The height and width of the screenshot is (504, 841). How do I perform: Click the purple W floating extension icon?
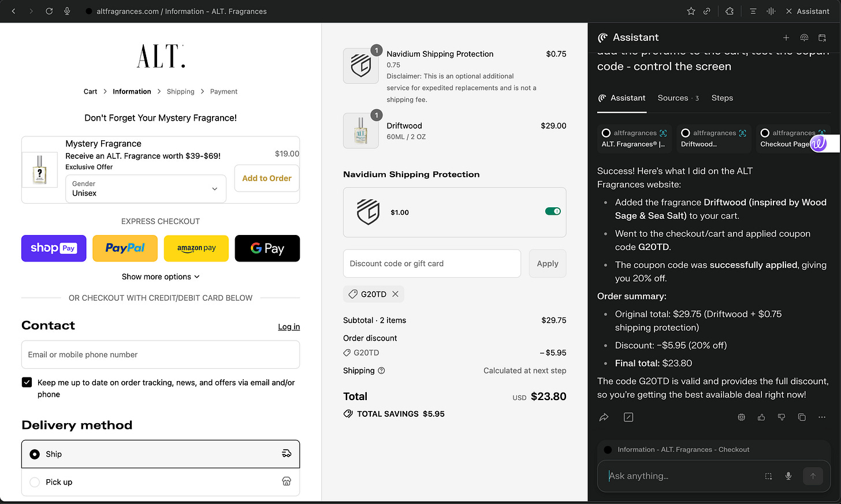818,144
